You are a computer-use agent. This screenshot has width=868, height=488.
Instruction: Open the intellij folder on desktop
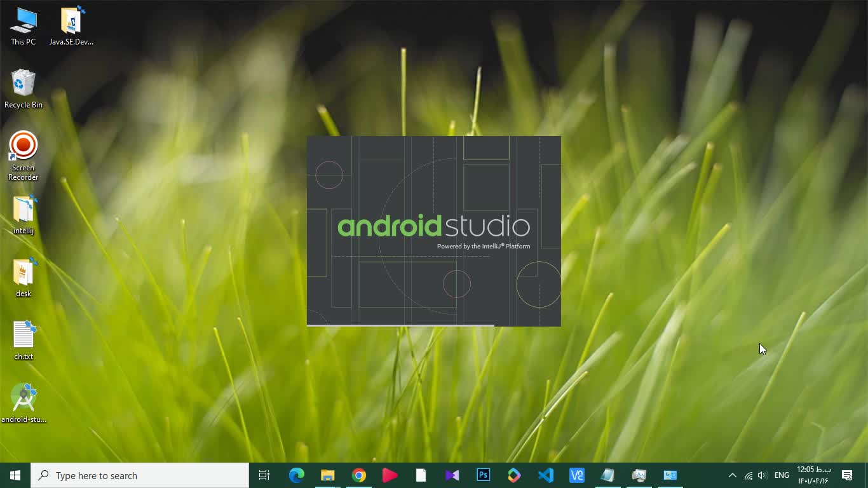(x=24, y=210)
